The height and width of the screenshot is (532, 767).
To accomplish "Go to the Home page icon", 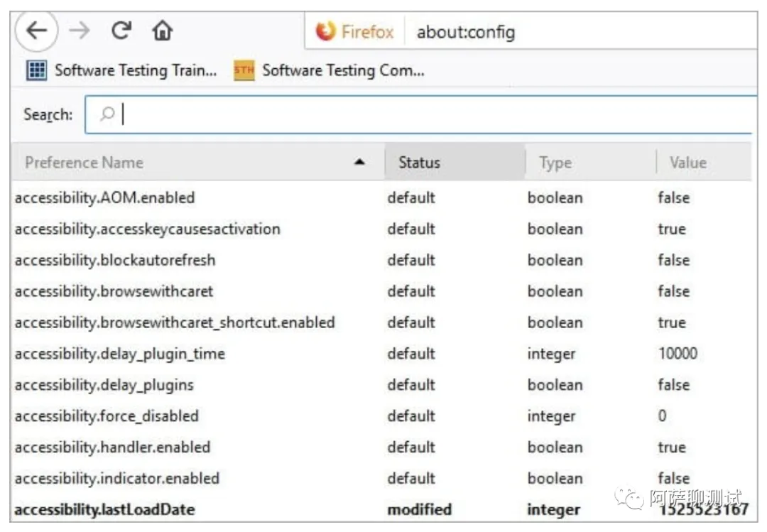I will 163,31.
